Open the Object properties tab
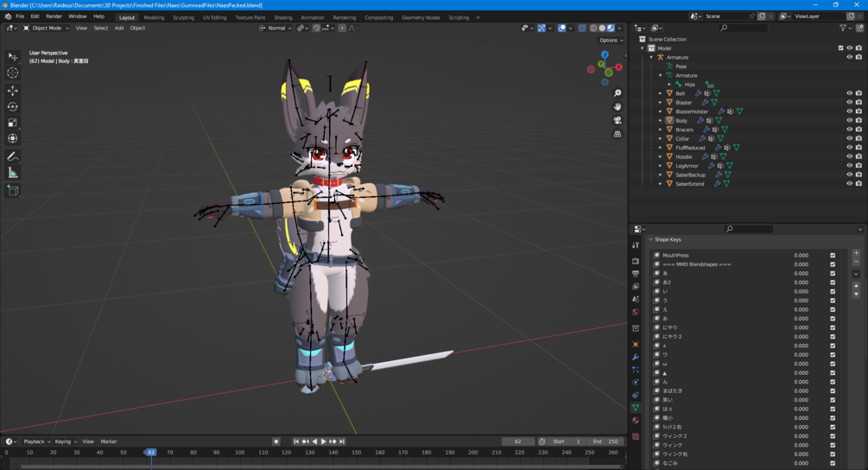This screenshot has height=470, width=868. click(x=636, y=345)
